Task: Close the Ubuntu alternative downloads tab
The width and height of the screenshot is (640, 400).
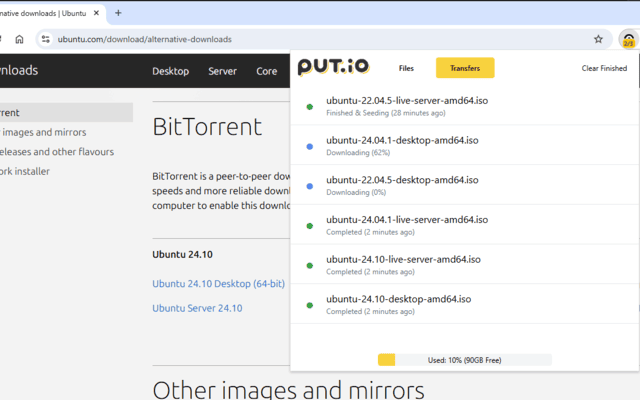Action: [95, 13]
